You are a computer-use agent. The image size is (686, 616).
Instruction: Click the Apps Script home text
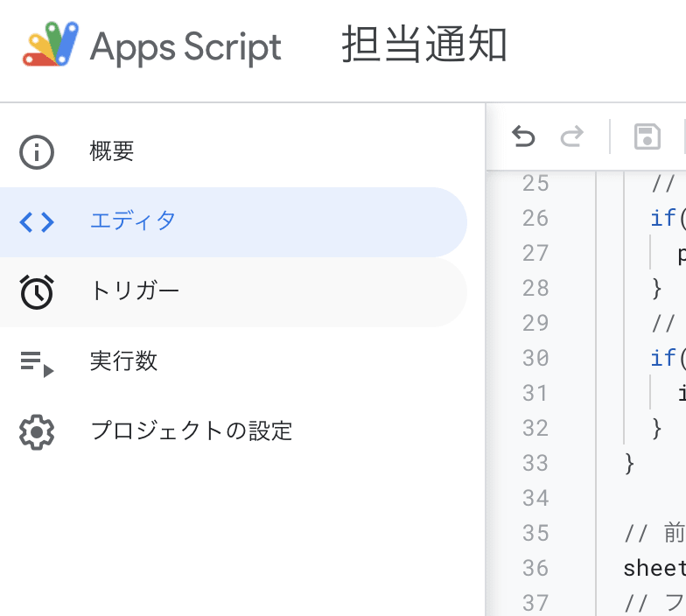click(x=185, y=47)
